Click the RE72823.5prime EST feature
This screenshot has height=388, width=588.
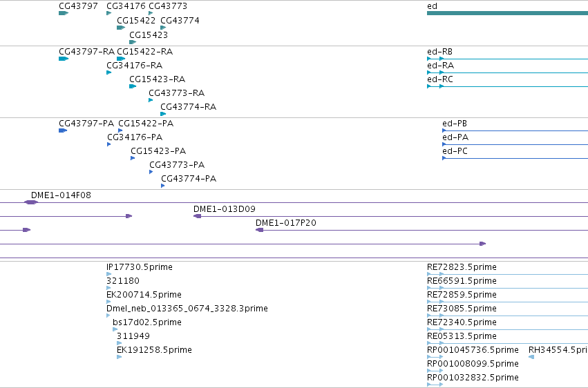point(507,274)
